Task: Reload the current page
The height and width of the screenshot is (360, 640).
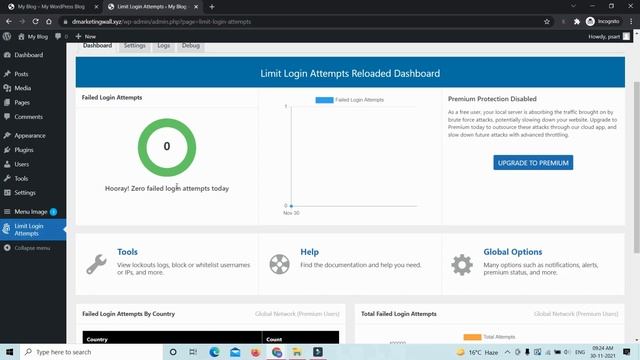Action: pos(36,21)
